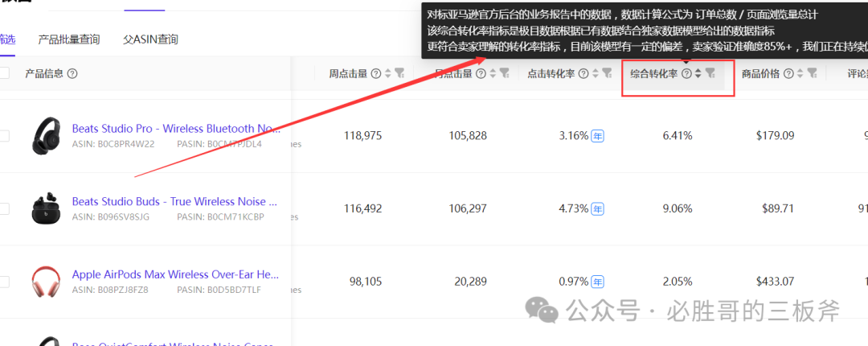Click price cell $179.09
Image resolution: width=868 pixels, height=346 pixels.
pyautogui.click(x=775, y=135)
